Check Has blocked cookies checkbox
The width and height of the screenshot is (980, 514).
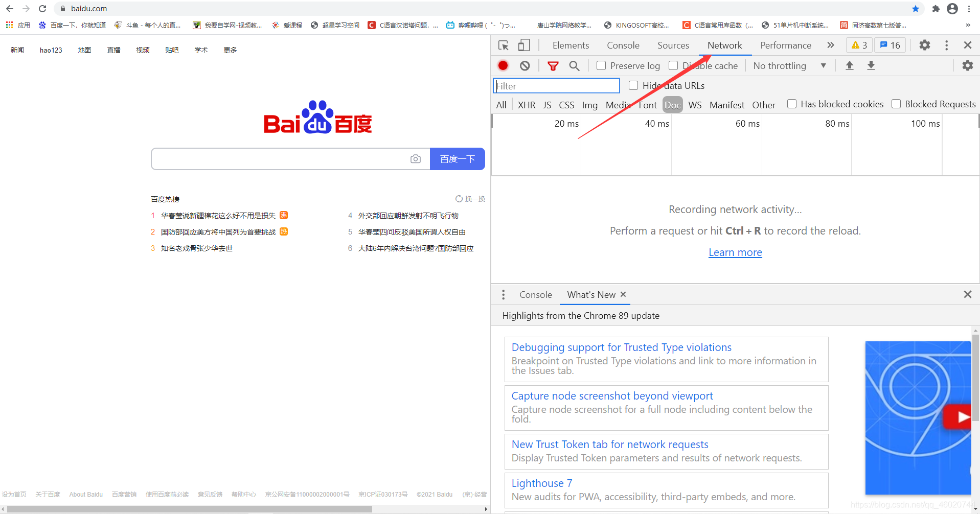tap(792, 104)
